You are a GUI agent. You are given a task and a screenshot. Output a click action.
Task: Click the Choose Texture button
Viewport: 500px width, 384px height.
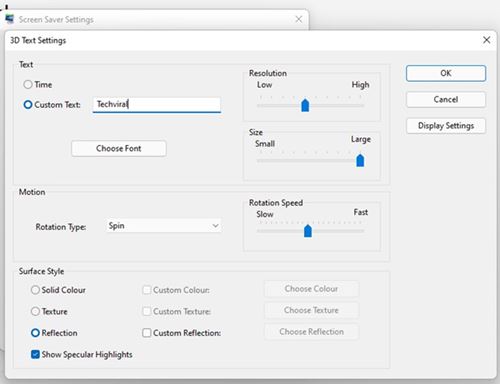tap(311, 310)
